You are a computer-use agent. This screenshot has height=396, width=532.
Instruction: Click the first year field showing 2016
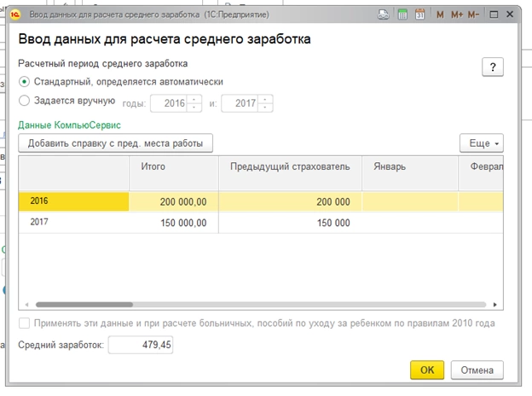coord(168,103)
